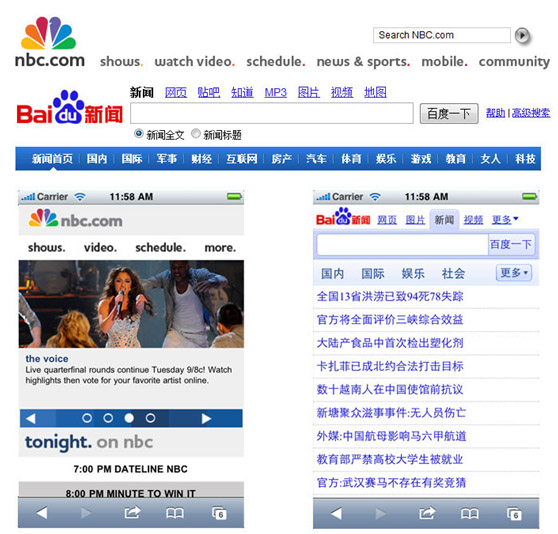The image size is (558, 534).
Task: Open schedule. on nbc.com desktop navigation
Action: [x=276, y=62]
